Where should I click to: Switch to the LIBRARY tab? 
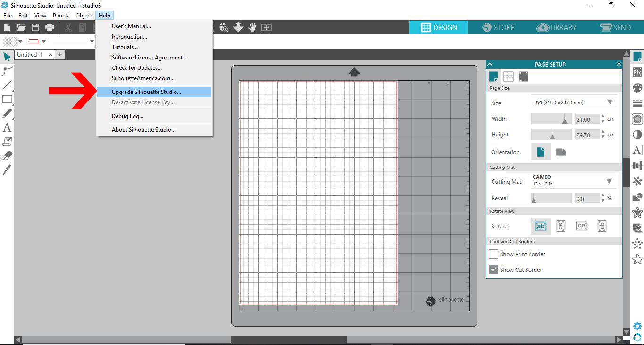click(x=557, y=27)
